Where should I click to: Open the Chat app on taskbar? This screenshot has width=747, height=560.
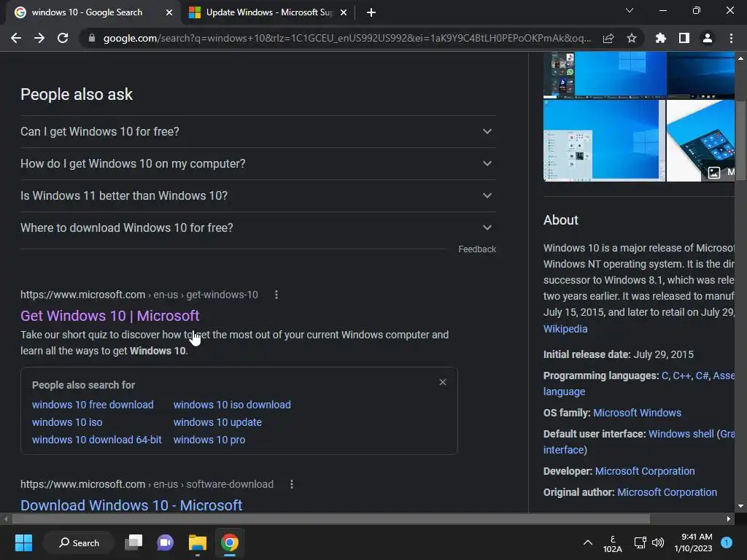point(166,542)
